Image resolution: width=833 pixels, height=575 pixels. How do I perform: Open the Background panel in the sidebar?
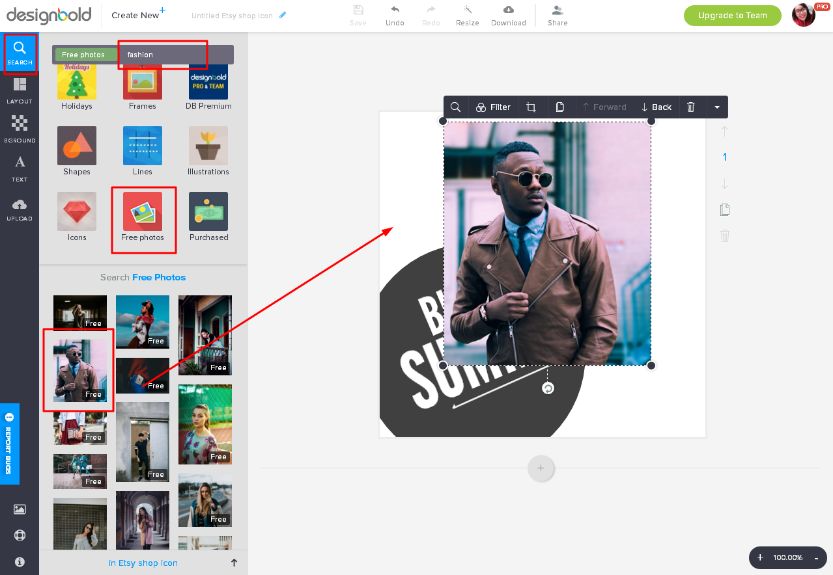[x=20, y=130]
